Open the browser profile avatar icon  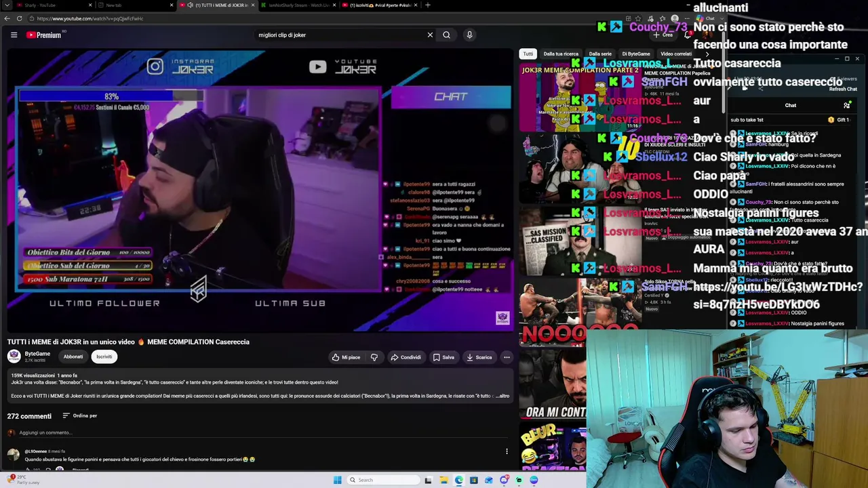pyautogui.click(x=675, y=18)
